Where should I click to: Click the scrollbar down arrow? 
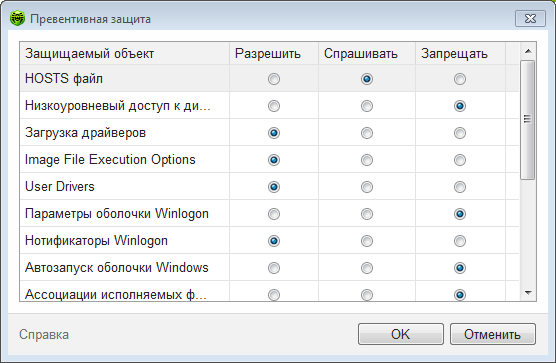pos(528,293)
